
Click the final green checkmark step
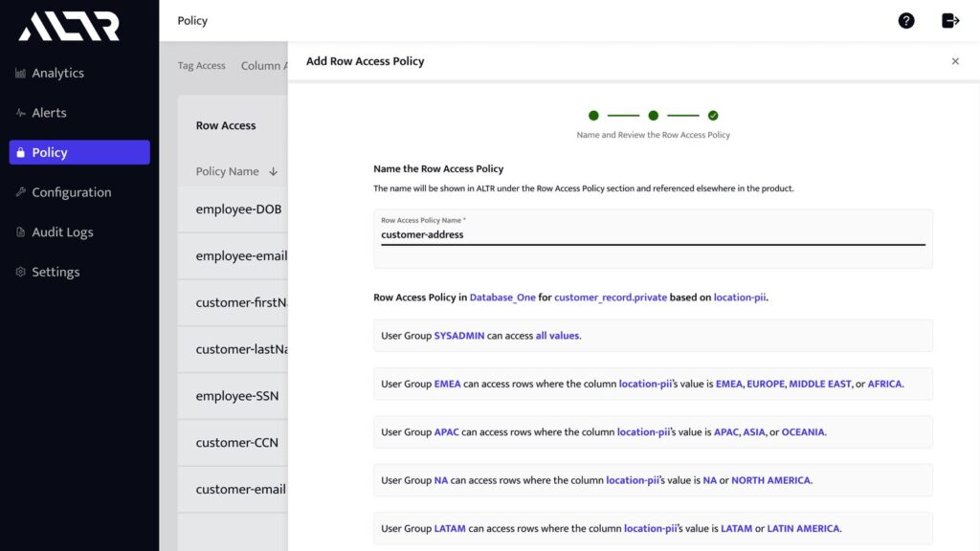(x=713, y=114)
